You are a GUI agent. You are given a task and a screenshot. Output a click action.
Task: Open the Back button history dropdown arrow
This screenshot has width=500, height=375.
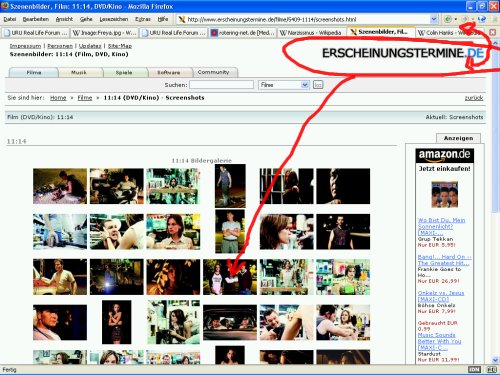click(x=456, y=19)
